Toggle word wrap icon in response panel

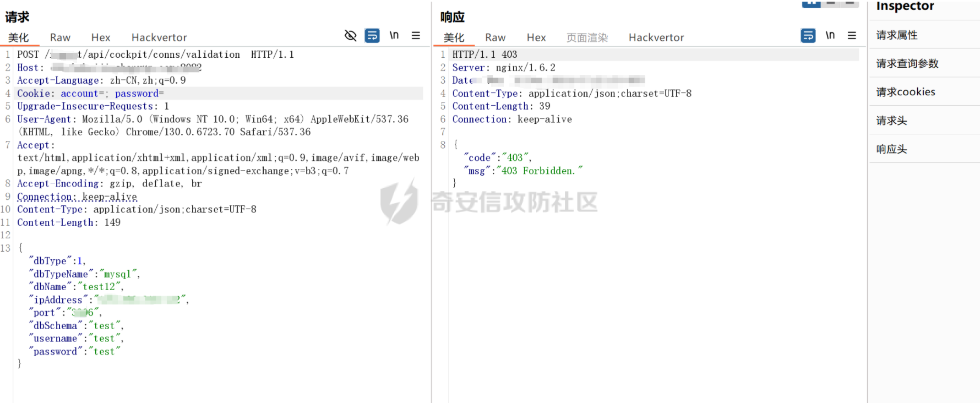[x=808, y=36]
